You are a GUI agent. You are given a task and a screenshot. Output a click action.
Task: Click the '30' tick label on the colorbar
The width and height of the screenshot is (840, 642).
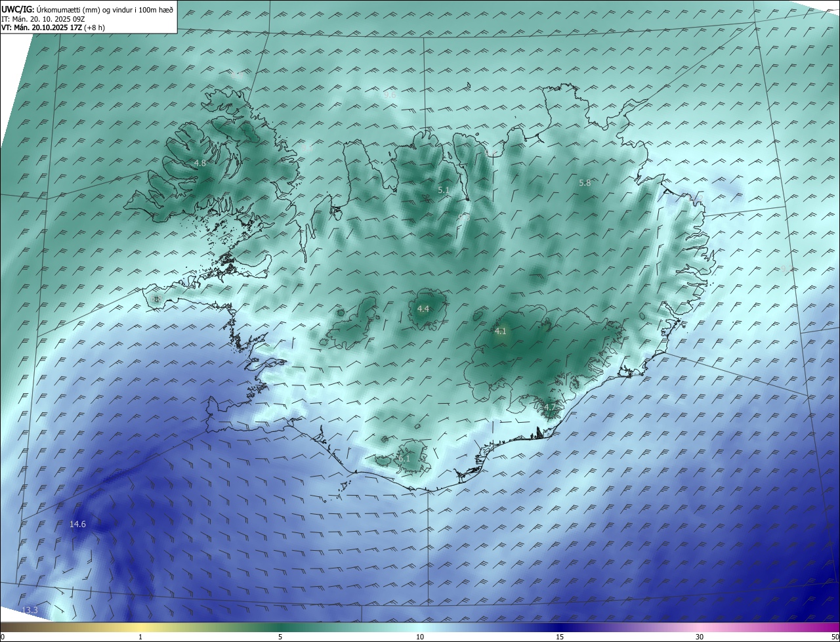point(700,637)
